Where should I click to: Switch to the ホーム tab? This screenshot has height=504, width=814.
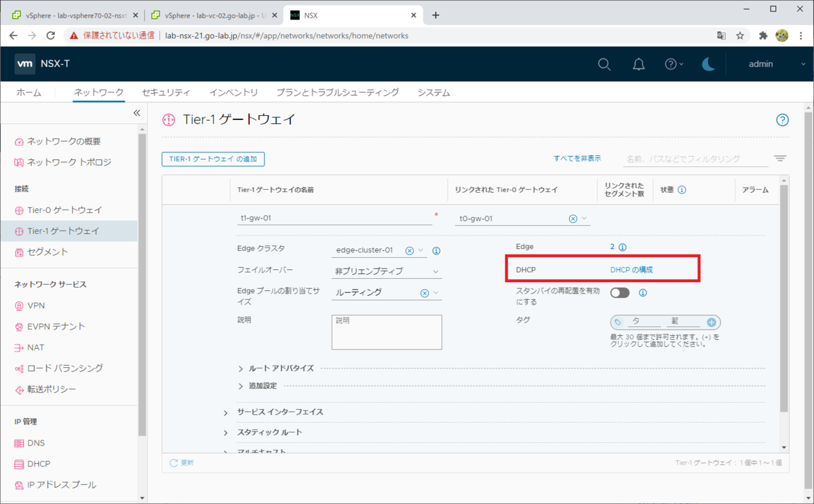(28, 92)
